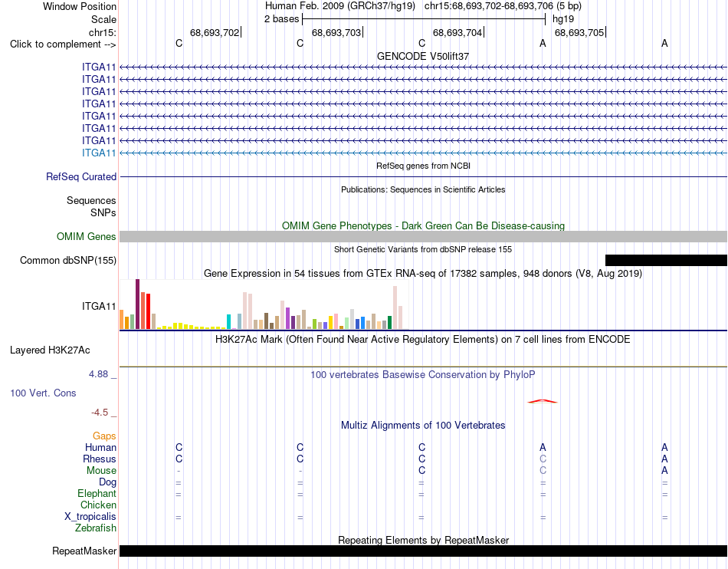Open the OMIM Gene Phenotypes title
This screenshot has width=728, height=569.
click(423, 225)
